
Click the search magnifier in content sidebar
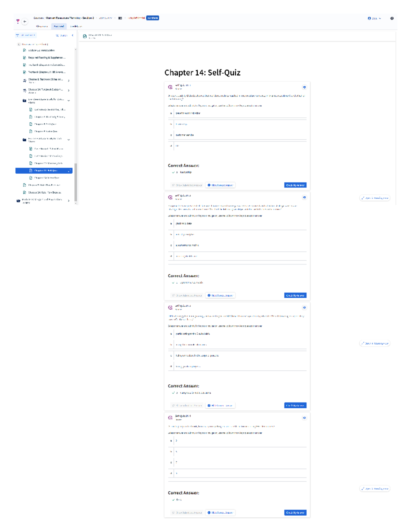tap(57, 35)
